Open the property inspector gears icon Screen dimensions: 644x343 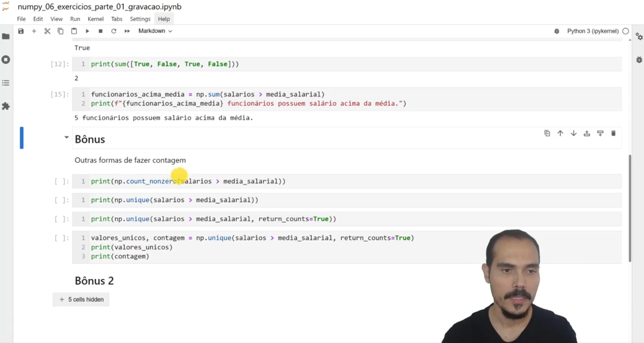point(639,36)
